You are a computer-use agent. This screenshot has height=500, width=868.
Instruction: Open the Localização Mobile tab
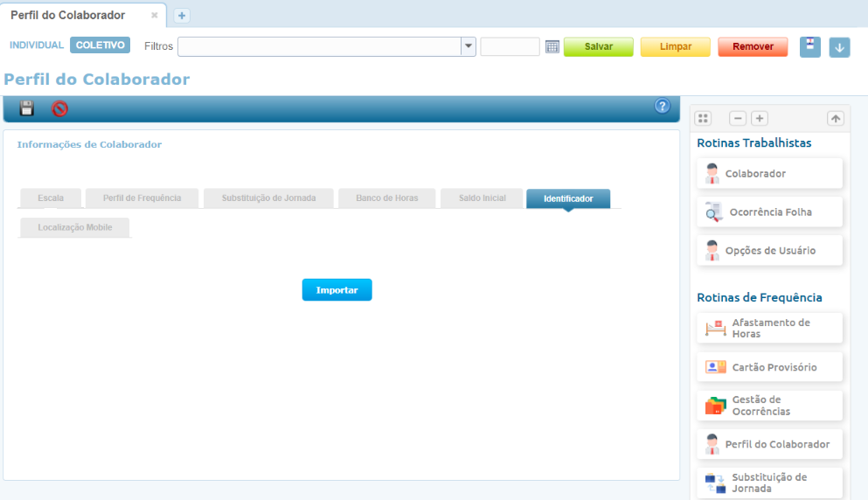tap(74, 227)
